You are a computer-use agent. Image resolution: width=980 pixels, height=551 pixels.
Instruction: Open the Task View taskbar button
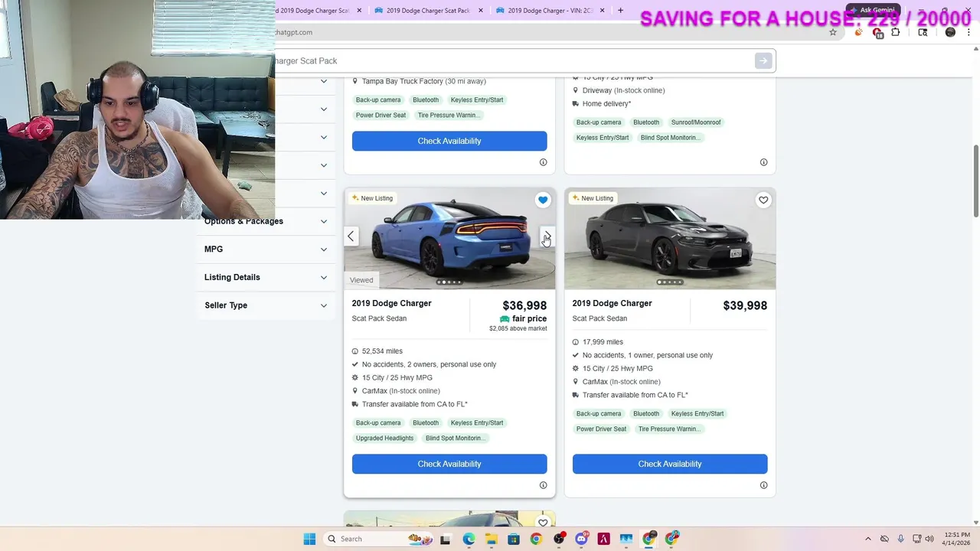coord(446,539)
